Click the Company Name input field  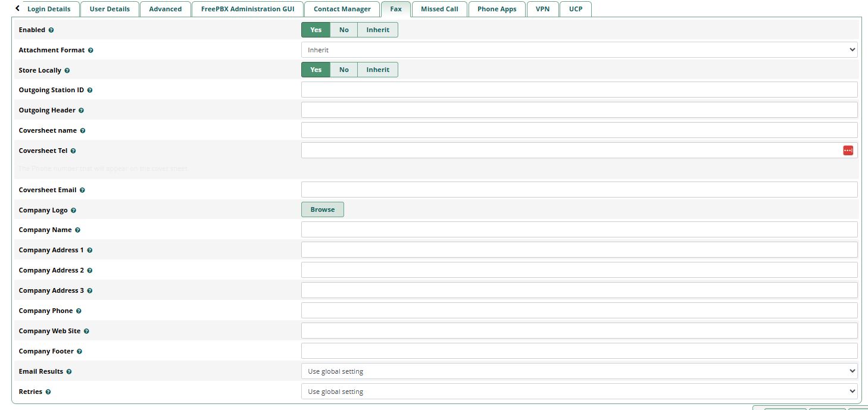point(579,230)
